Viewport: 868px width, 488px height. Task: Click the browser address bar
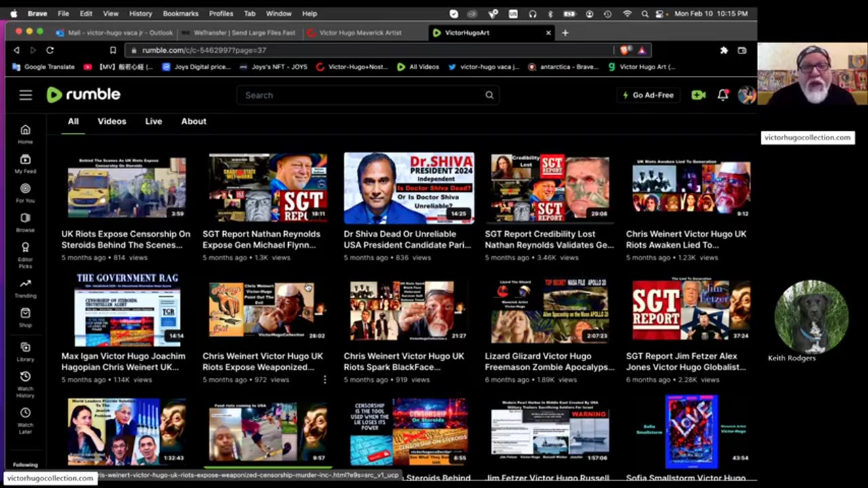[x=370, y=50]
